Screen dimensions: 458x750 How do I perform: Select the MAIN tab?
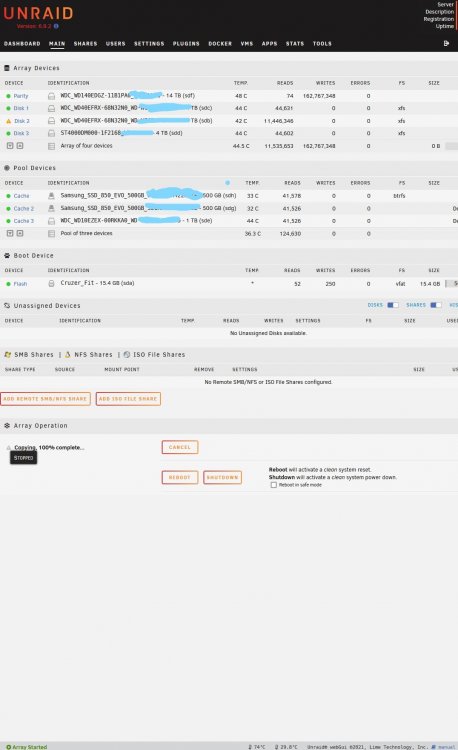click(57, 44)
